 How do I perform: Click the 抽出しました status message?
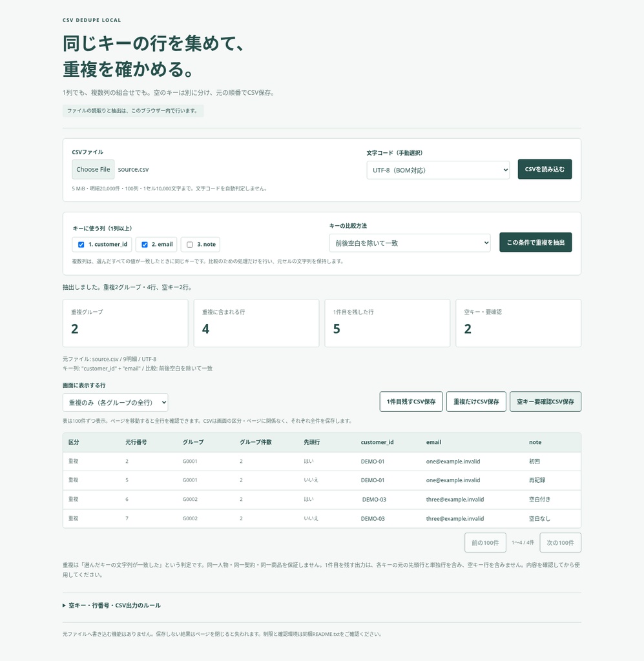pos(128,287)
